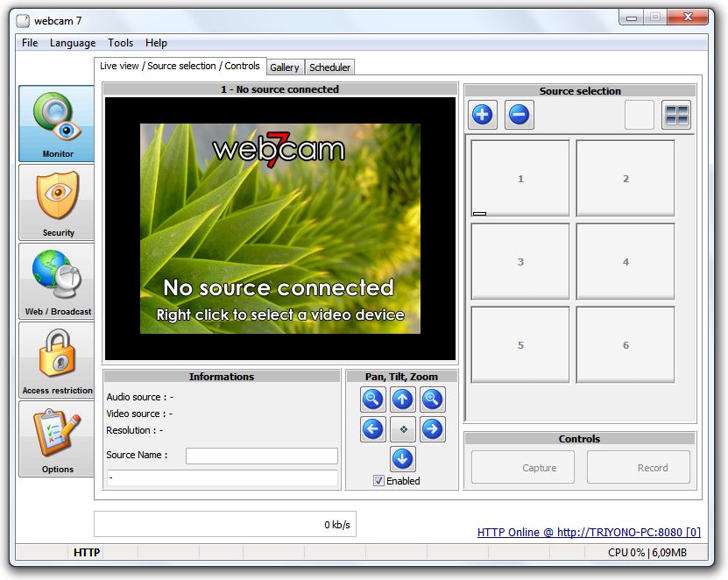Viewport: 728px width, 580px height.
Task: Click the Pan, Tilt, Zoom panel header
Action: pyautogui.click(x=401, y=377)
